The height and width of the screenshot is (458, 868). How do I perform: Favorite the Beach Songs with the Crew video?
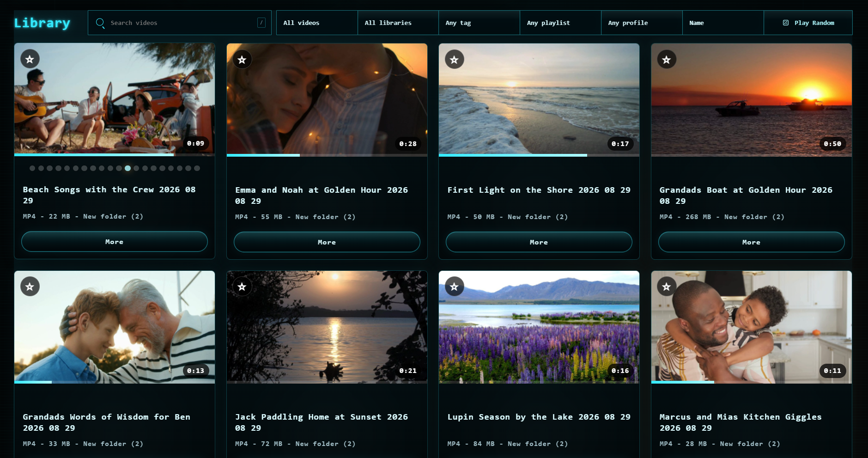(x=30, y=59)
